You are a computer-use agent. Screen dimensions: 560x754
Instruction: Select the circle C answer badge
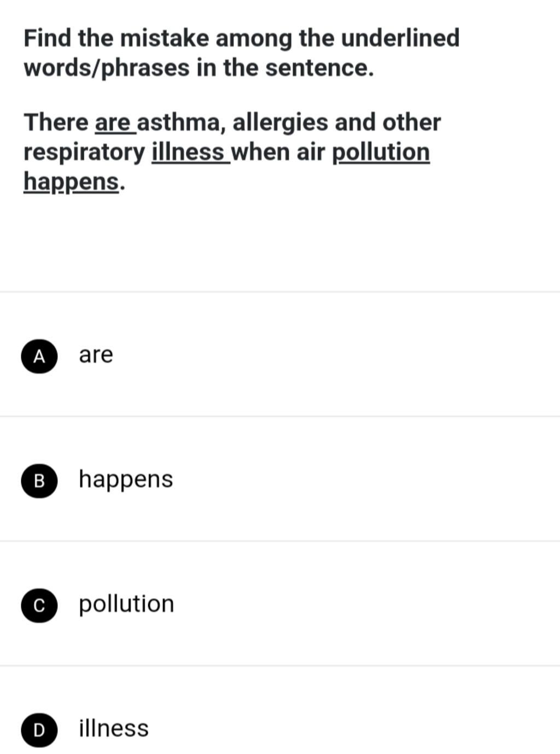click(x=39, y=605)
